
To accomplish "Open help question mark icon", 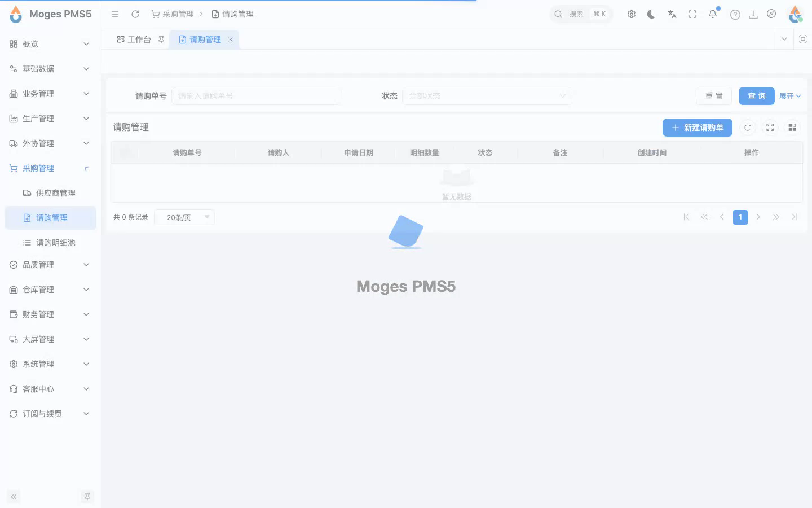I will (735, 15).
